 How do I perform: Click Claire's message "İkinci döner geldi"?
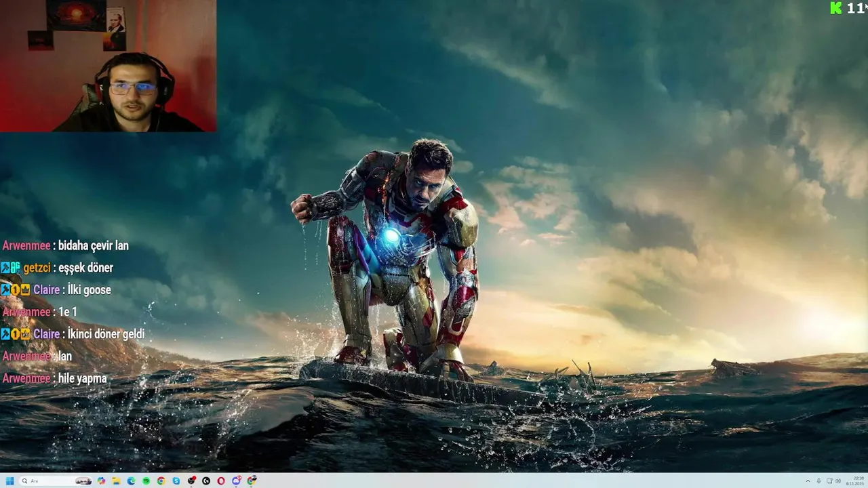coord(106,334)
